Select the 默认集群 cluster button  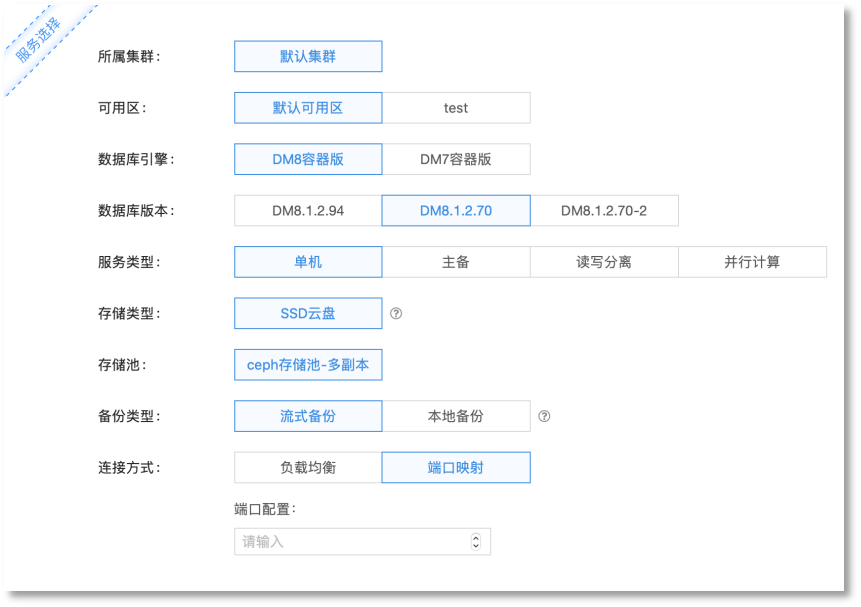coord(307,56)
